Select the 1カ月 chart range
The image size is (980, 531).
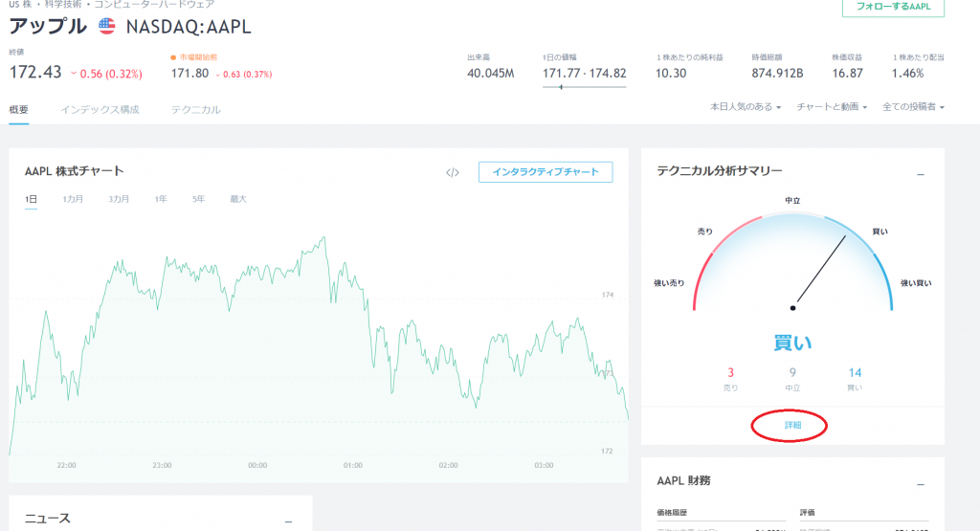point(73,199)
